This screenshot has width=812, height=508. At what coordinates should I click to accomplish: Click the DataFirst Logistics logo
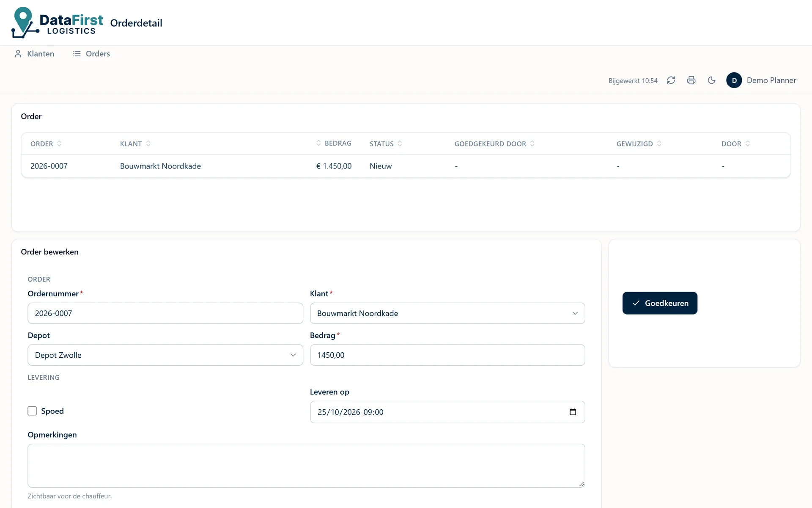tap(57, 23)
